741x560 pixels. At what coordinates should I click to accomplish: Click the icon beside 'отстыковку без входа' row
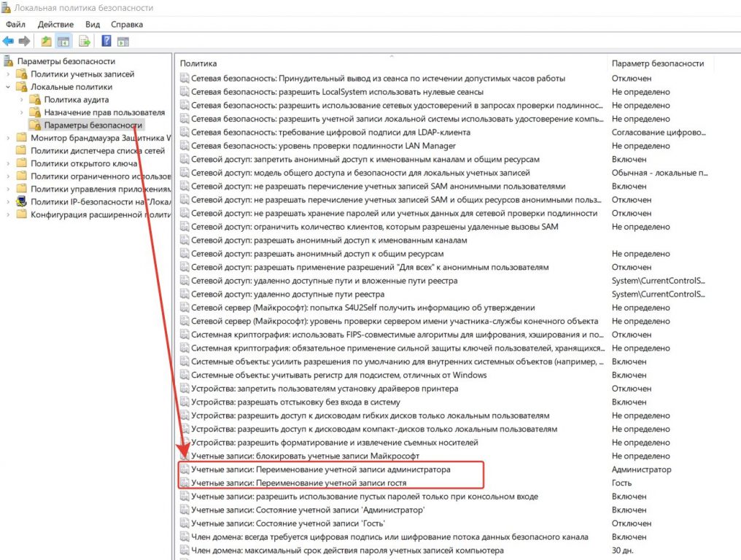(x=185, y=402)
